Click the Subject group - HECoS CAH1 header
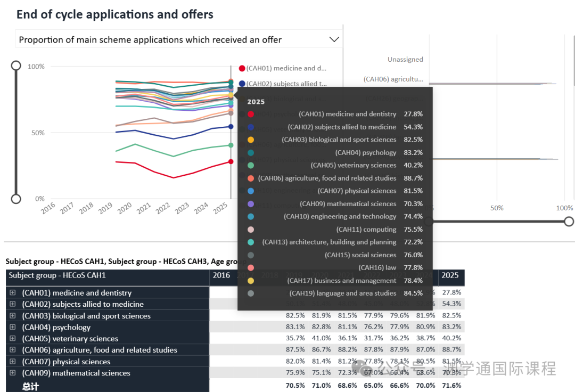Image resolution: width=575 pixels, height=392 pixels. (57, 275)
